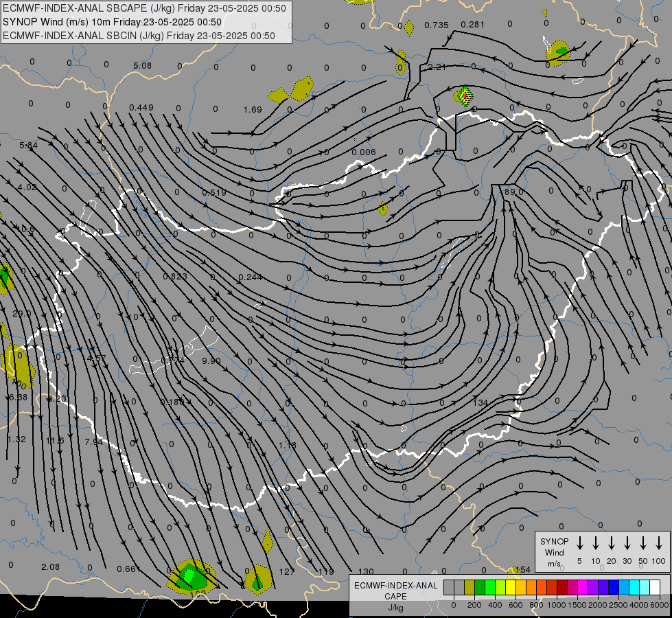Viewport: 672px width, 618px height.
Task: Click the large green CAPE patch near value 160
Action: pyautogui.click(x=191, y=576)
